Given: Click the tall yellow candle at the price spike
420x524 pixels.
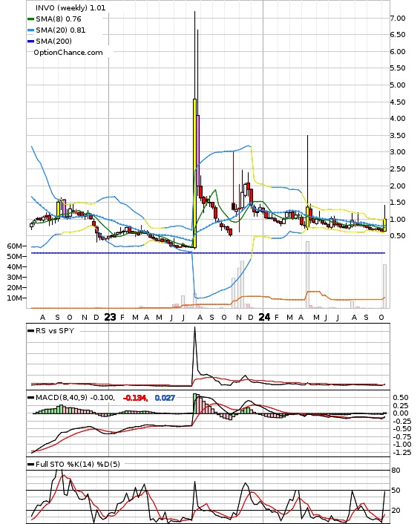Looking at the screenshot, I should (x=195, y=173).
